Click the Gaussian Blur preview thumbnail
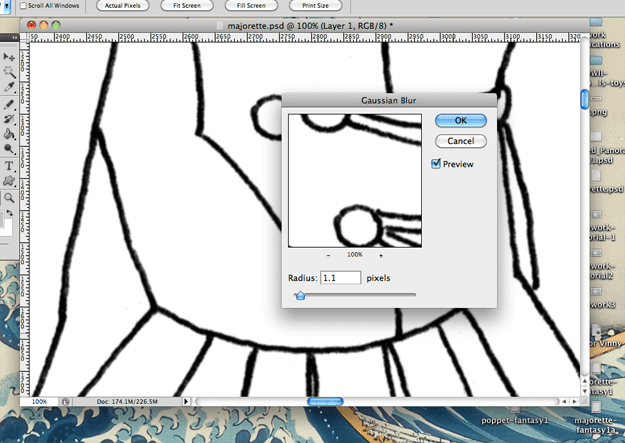Screen dimensions: 625x443 [355, 181]
